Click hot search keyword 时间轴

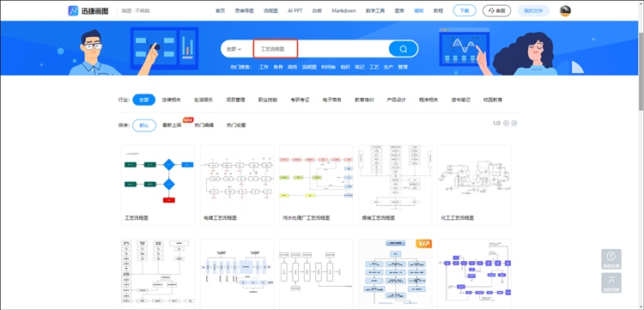pyautogui.click(x=329, y=67)
